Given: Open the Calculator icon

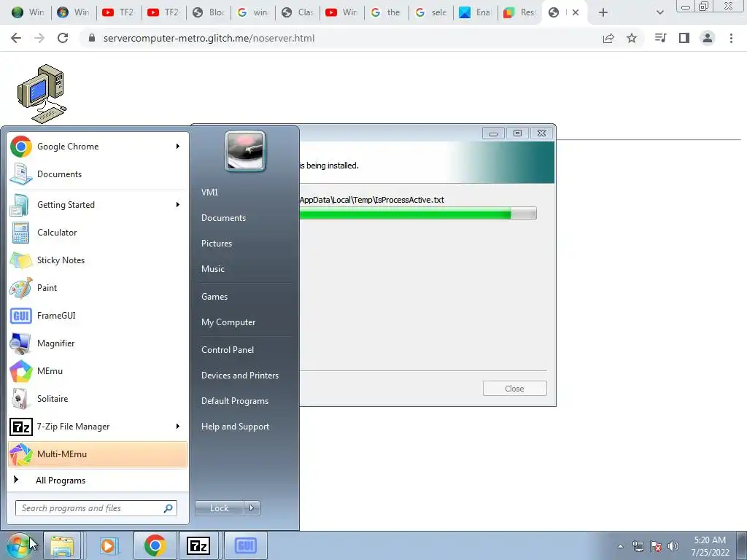Looking at the screenshot, I should [21, 233].
